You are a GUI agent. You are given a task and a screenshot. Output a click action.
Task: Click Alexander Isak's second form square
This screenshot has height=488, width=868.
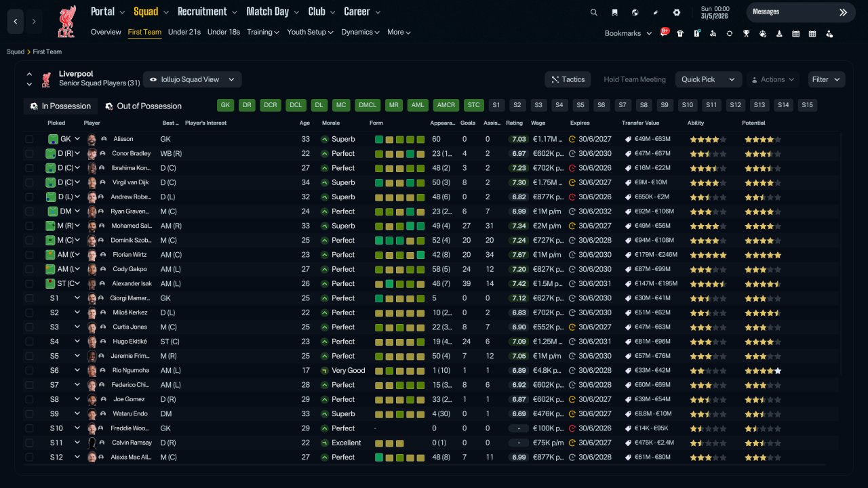389,284
